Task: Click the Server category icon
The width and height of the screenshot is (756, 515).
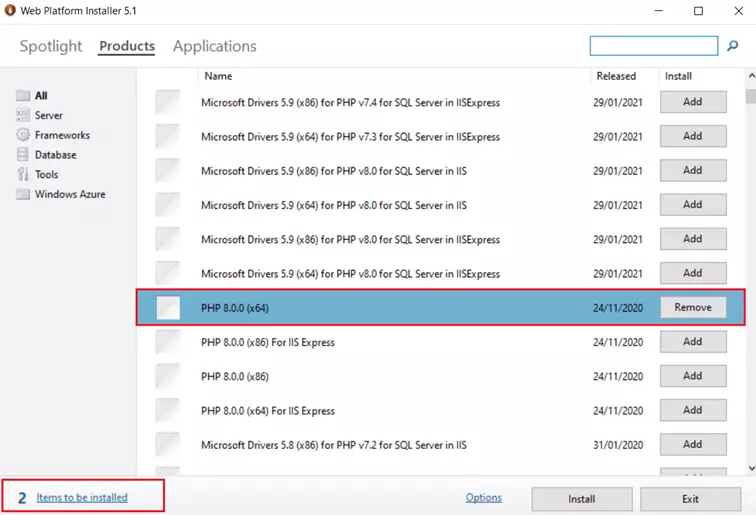Action: [23, 115]
